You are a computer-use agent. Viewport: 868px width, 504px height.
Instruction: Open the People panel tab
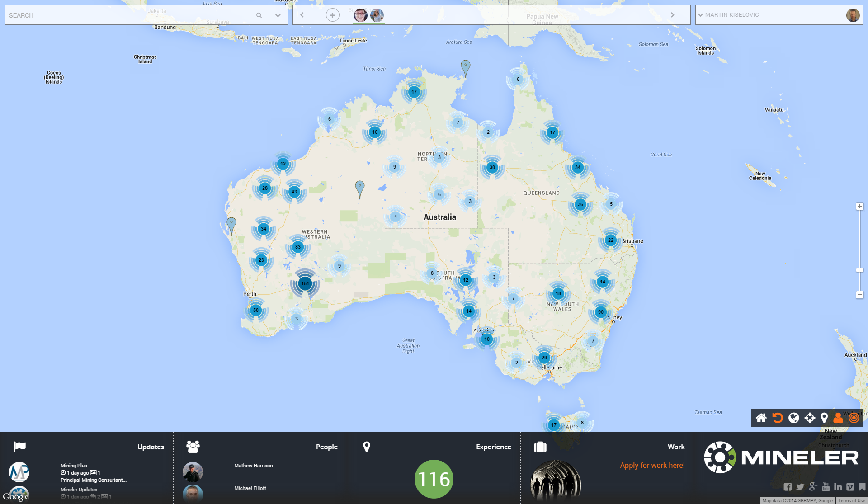pos(326,447)
